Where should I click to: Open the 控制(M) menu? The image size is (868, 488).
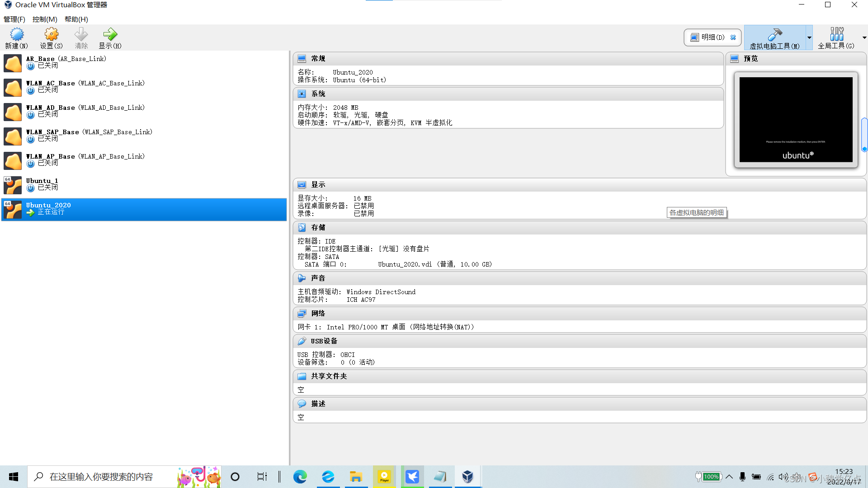coord(45,19)
